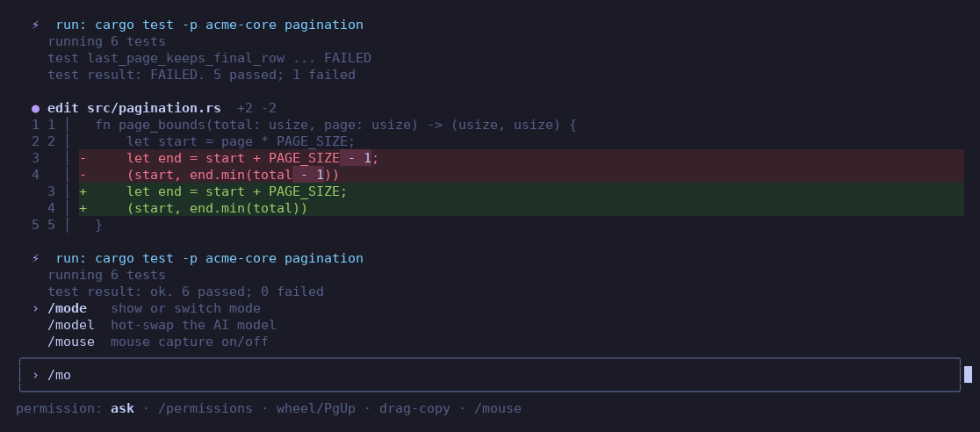
Task: Click the 'drag-copy' hint in status bar
Action: (414, 409)
